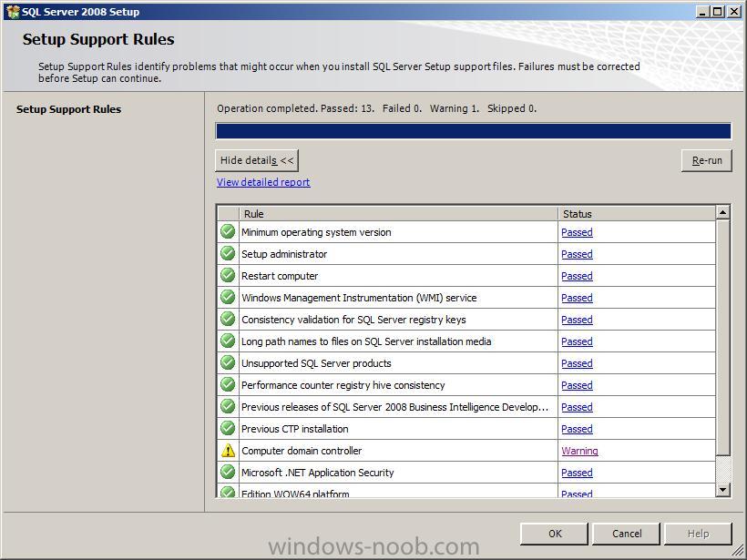
Task: Select the 'Setup administrator' rule text
Action: (284, 254)
